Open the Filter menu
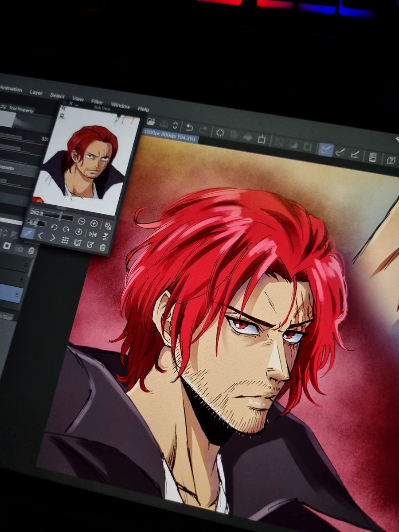 97,102
